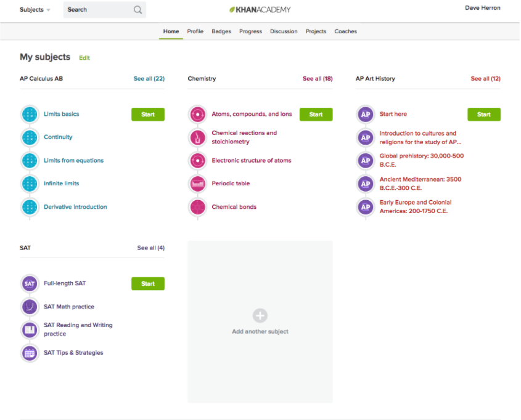Click the plus icon to add subject
521x420 pixels.
tap(260, 315)
